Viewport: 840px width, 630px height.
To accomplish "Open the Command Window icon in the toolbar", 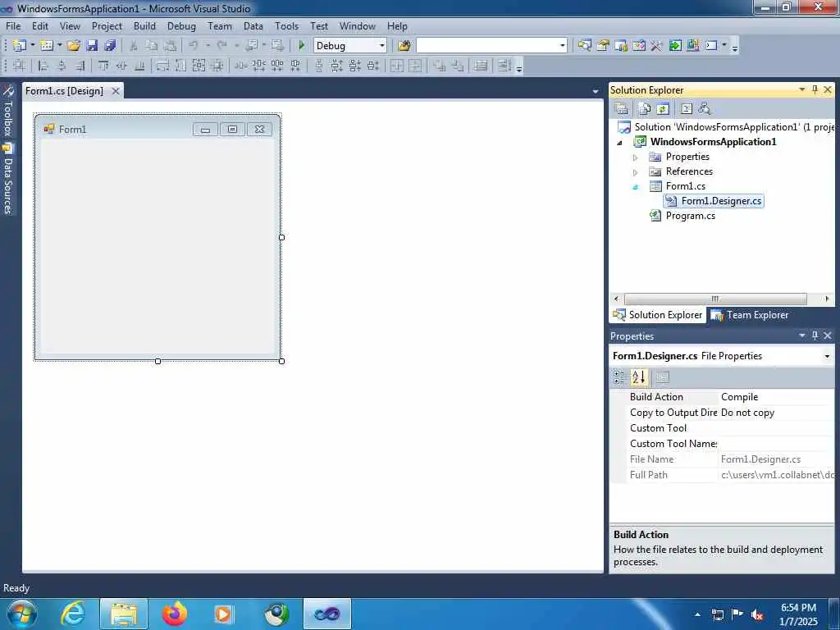I will coord(711,46).
